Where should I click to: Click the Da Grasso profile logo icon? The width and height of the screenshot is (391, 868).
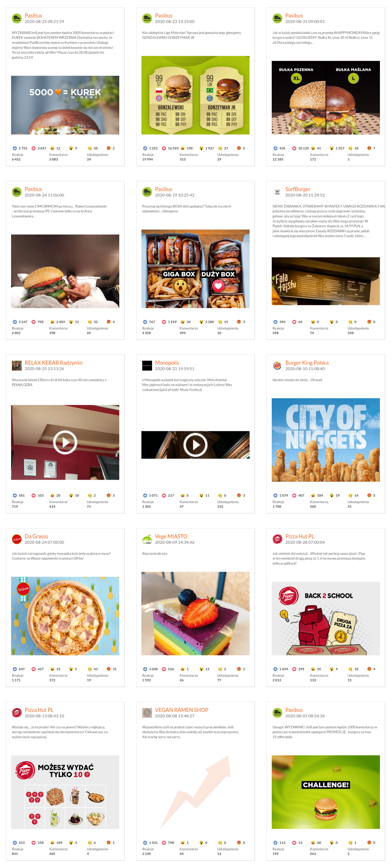[17, 539]
